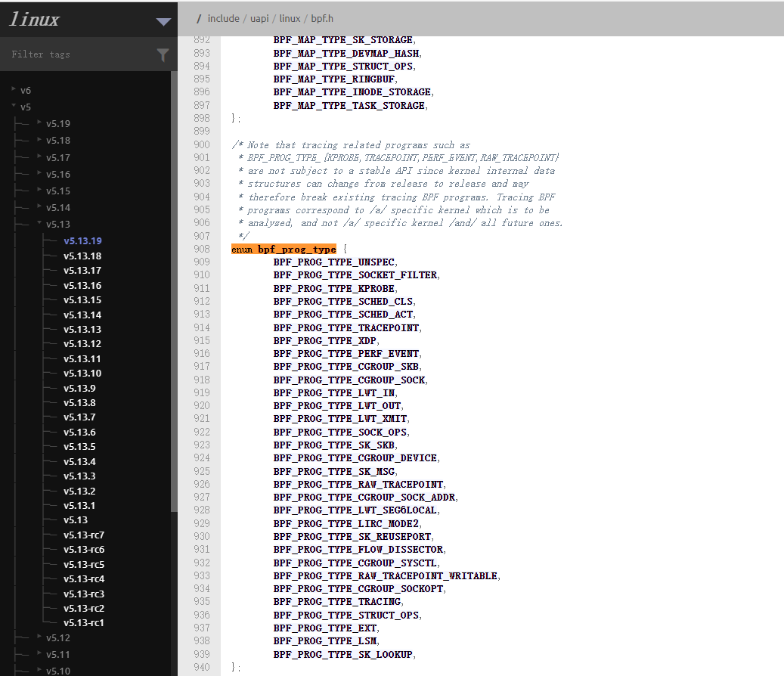The image size is (784, 676).
Task: Select version v5.13.9
Action: tap(79, 389)
